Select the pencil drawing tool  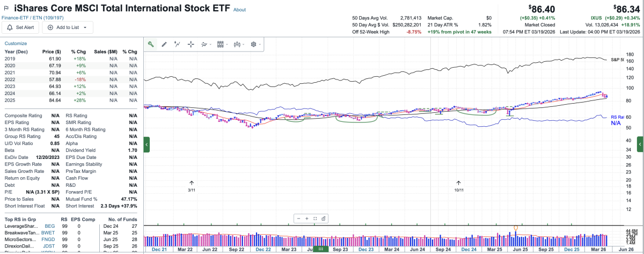click(x=164, y=44)
